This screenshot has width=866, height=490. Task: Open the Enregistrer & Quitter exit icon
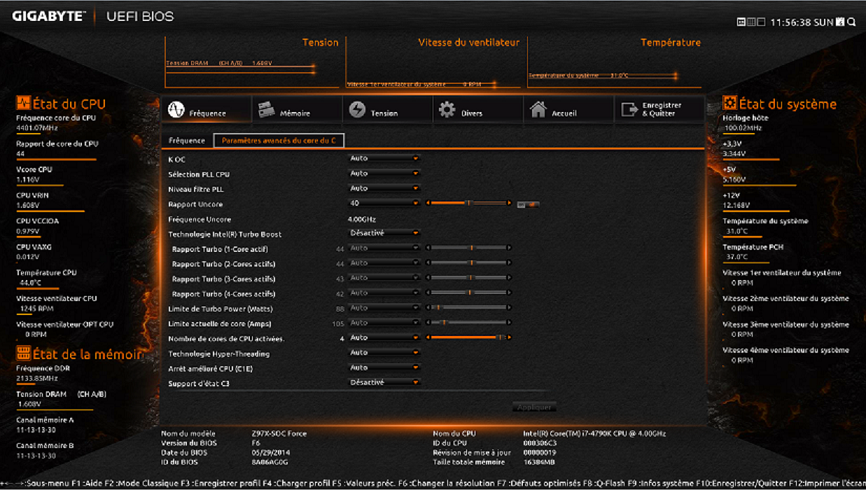click(x=629, y=109)
